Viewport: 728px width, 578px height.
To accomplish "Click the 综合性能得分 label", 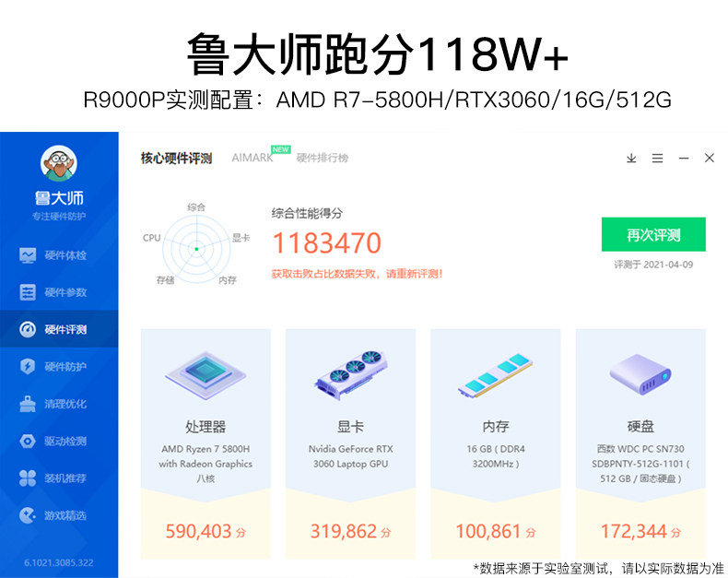I will pyautogui.click(x=307, y=213).
